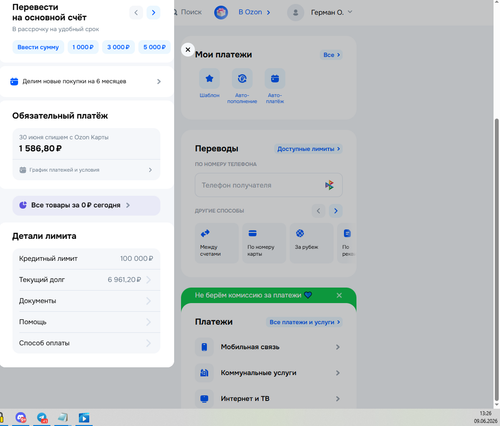
Task: Choose the 5 000 ₽ amount chip
Action: pos(155,47)
